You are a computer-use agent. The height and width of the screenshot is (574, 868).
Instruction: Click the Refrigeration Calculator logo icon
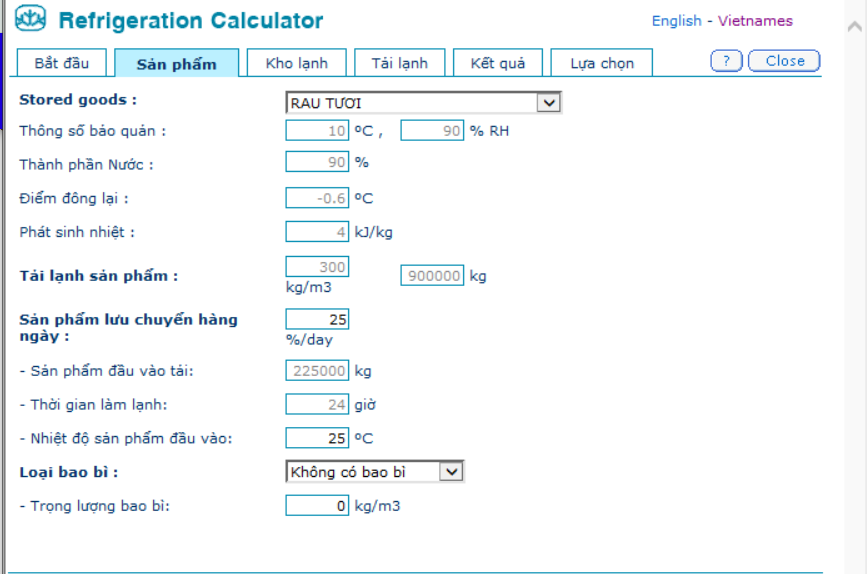coord(31,20)
